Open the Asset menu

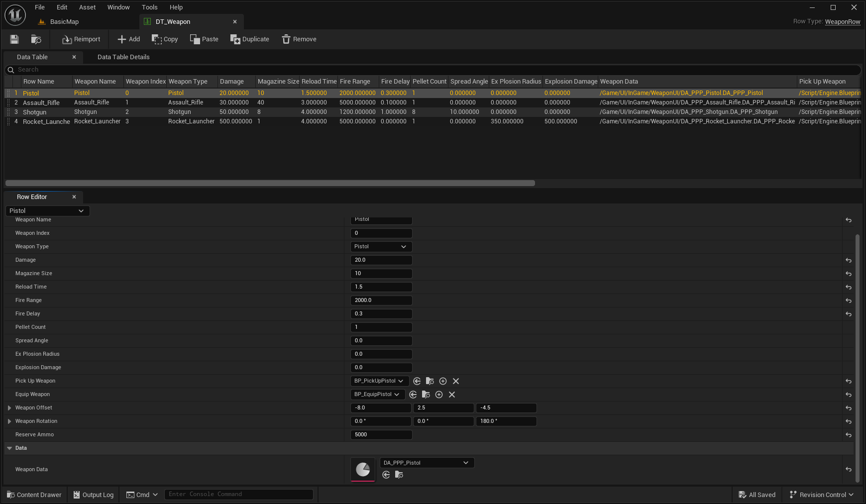[88, 7]
